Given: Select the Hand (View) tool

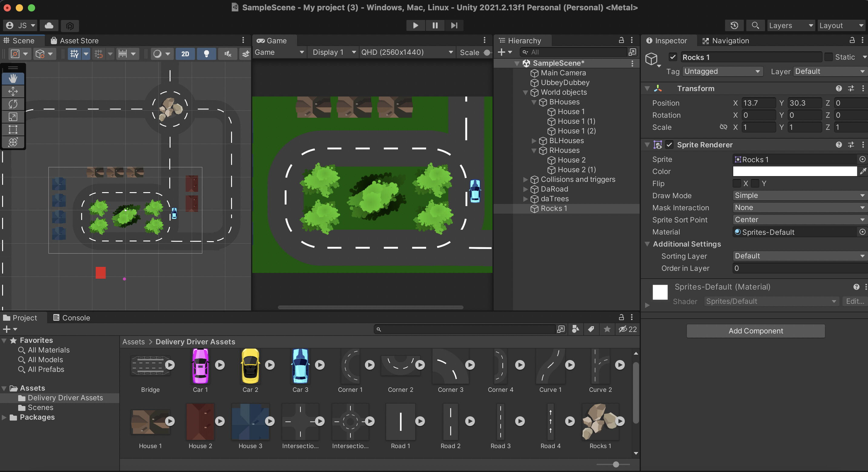Looking at the screenshot, I should [x=13, y=78].
